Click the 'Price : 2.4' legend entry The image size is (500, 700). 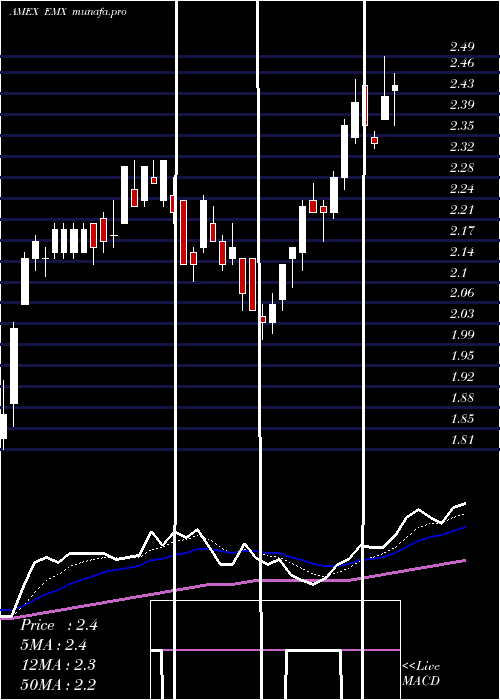point(59,625)
